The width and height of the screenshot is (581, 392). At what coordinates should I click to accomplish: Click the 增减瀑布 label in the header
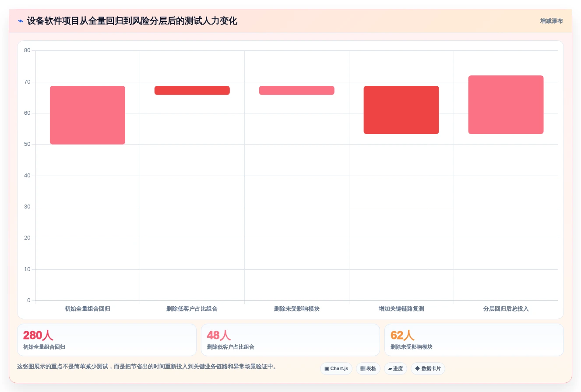click(551, 21)
